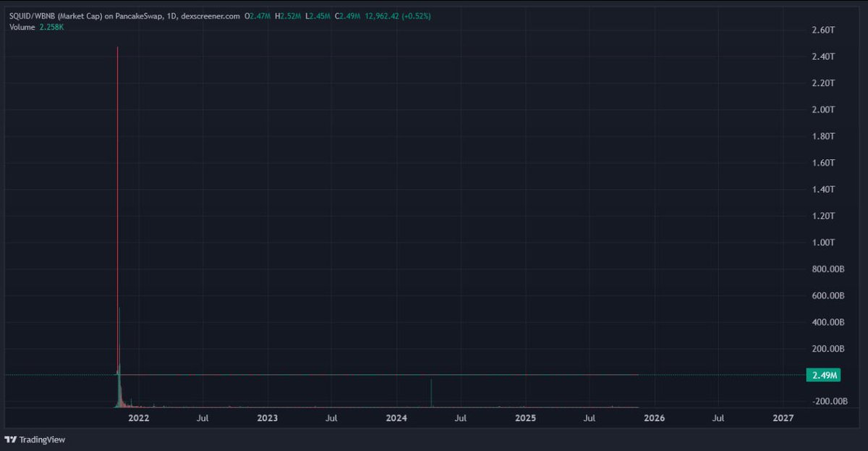
Task: Click the 200.00B price axis label
Action: coord(827,349)
